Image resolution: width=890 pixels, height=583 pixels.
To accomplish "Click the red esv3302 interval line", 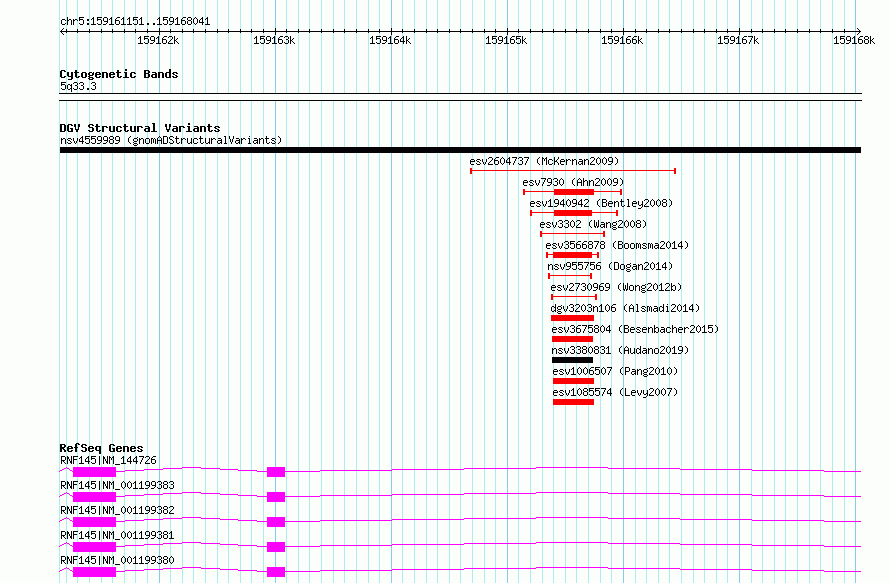I will click(x=572, y=234).
